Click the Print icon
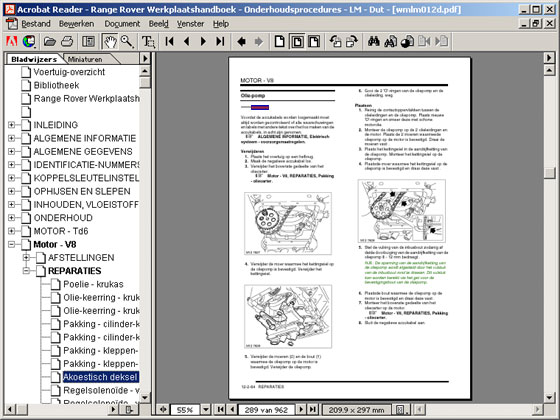 pyautogui.click(x=67, y=41)
